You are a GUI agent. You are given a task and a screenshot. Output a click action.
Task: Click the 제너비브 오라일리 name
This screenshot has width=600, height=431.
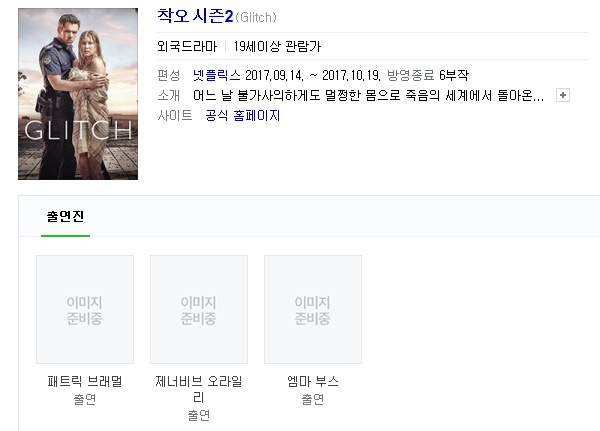click(199, 389)
